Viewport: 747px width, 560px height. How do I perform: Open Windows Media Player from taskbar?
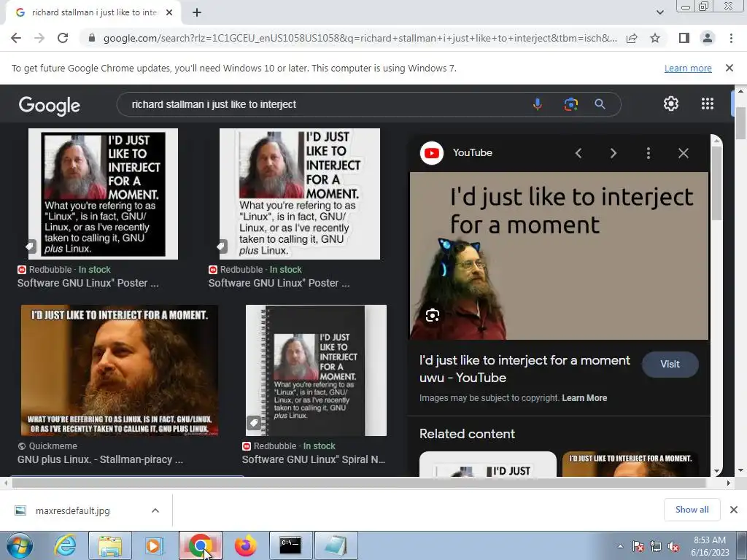pos(154,545)
